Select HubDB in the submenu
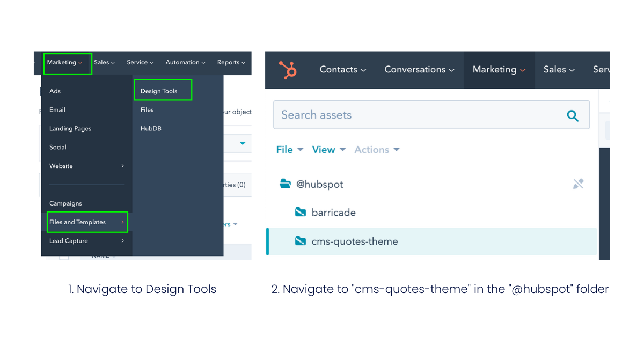This screenshot has width=644, height=337. click(151, 129)
